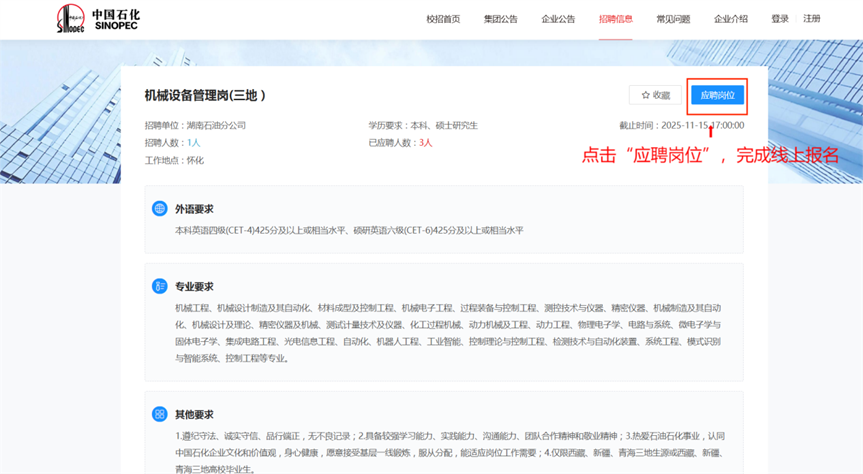Open the 企业介绍 nav item
This screenshot has width=863, height=474.
[731, 19]
